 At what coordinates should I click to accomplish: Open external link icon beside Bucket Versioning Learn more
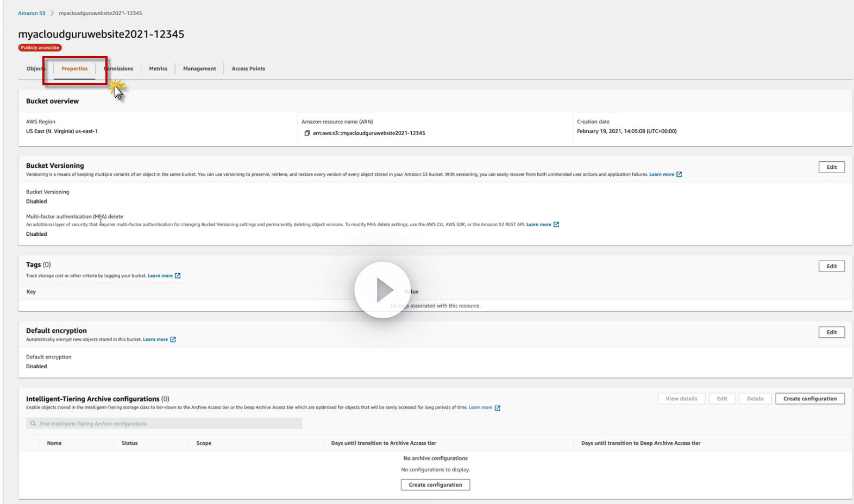point(679,174)
